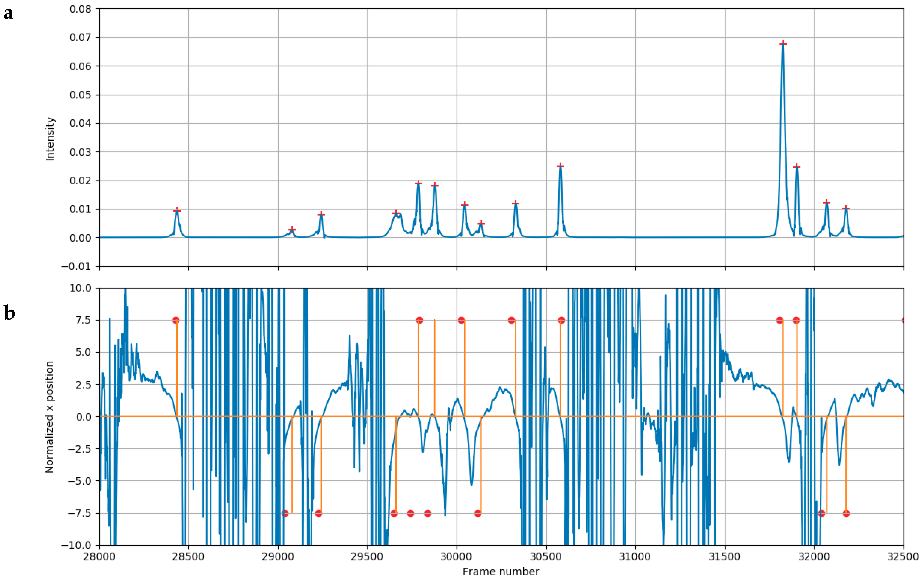Click the panel label 'a'

click(8, 13)
